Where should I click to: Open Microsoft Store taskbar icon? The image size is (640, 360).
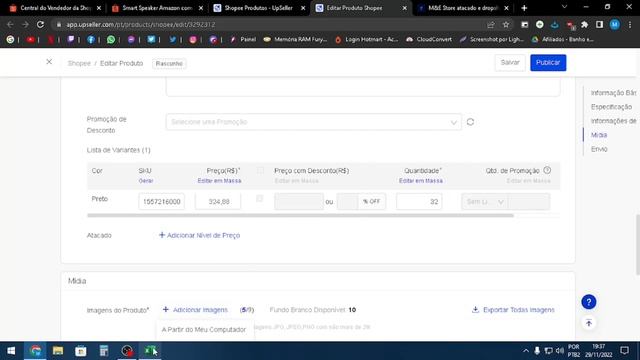[x=81, y=351]
